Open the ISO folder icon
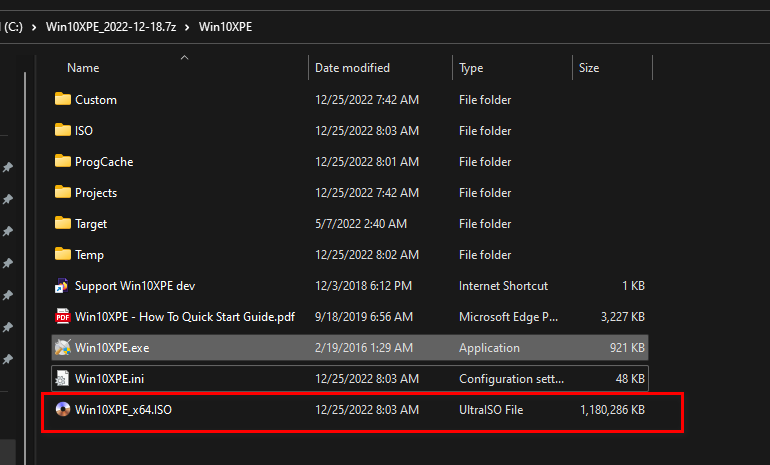 62,131
